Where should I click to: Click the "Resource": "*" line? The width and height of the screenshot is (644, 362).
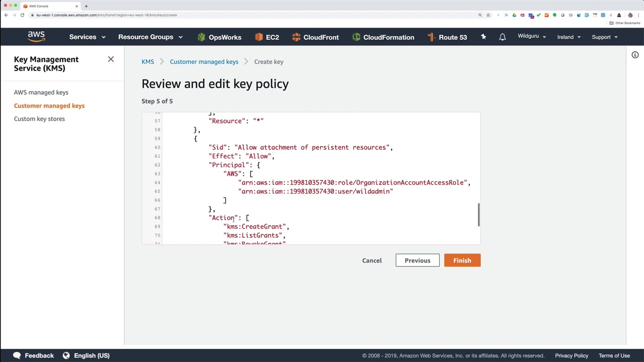[236, 121]
